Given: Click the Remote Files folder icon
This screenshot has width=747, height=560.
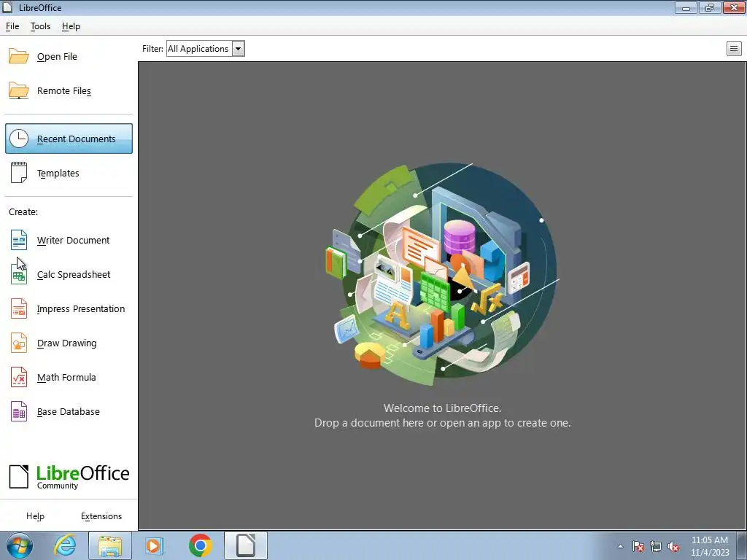Looking at the screenshot, I should pos(19,90).
